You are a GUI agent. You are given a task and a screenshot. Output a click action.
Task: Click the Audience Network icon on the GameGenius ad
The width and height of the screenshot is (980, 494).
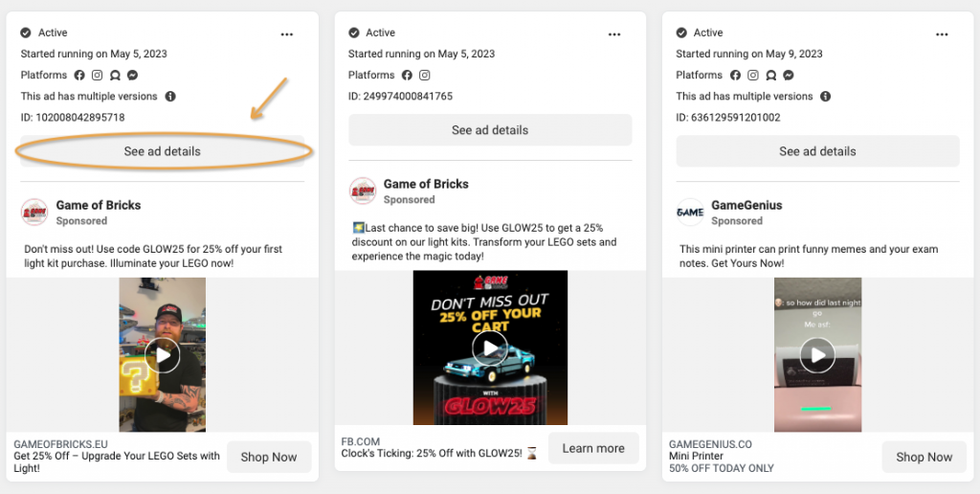(770, 76)
